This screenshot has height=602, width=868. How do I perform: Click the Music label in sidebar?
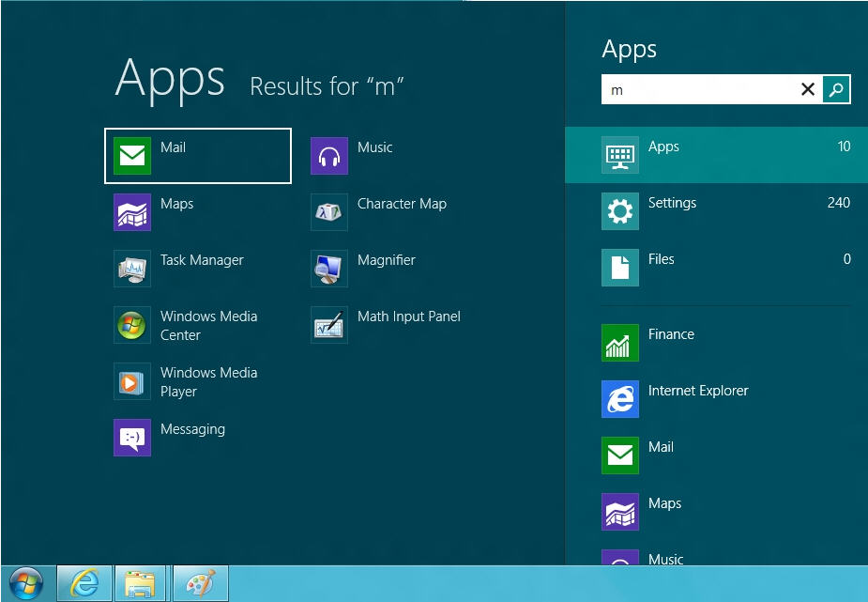[665, 560]
